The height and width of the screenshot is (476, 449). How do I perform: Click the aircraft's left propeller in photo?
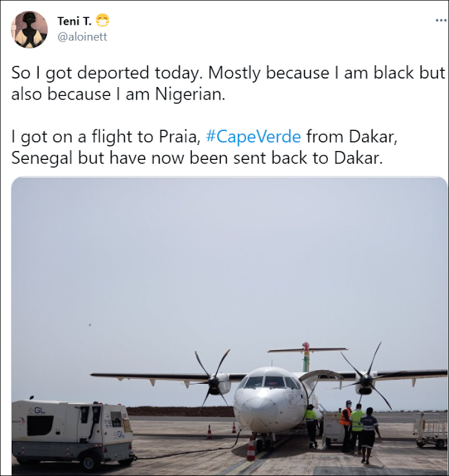[x=214, y=381]
